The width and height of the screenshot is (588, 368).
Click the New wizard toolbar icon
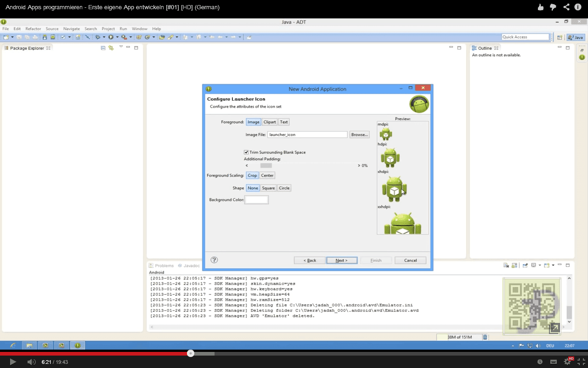[6, 37]
